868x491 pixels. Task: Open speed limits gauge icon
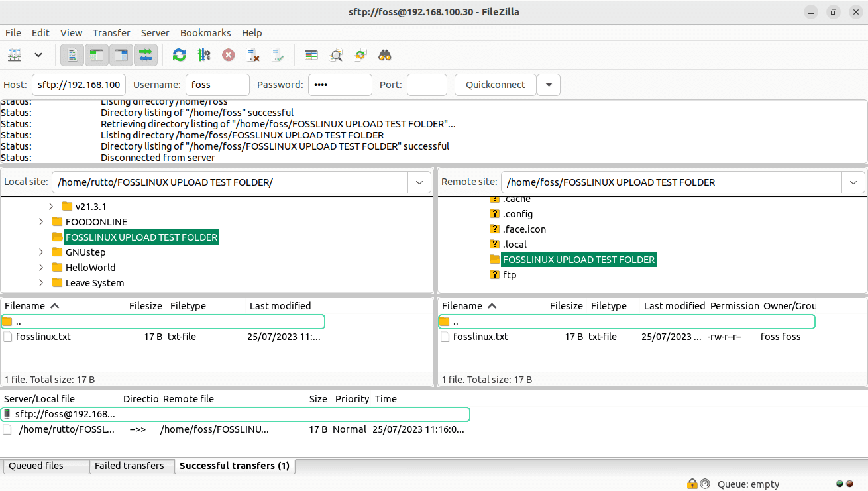point(705,484)
